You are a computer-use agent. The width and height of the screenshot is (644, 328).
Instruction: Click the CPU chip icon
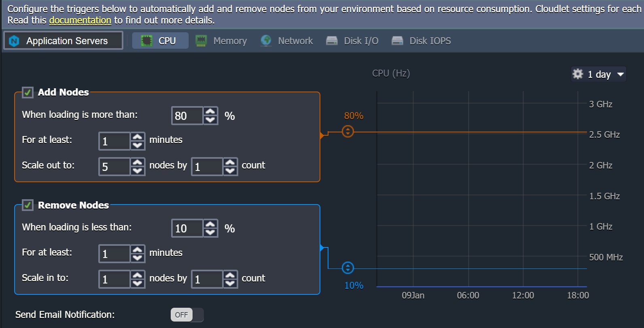pos(146,40)
